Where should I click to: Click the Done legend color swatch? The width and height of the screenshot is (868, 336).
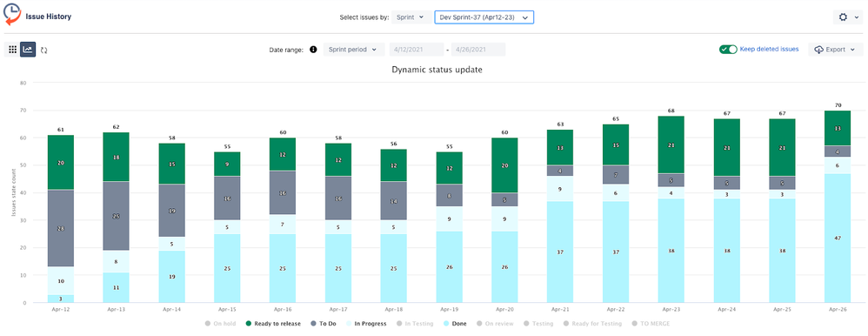[447, 323]
